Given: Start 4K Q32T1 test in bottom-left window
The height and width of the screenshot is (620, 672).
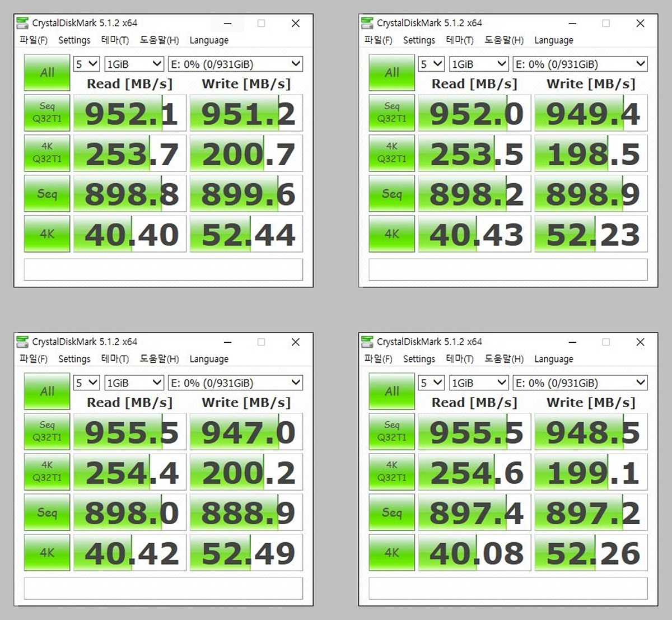Looking at the screenshot, I should (x=47, y=472).
